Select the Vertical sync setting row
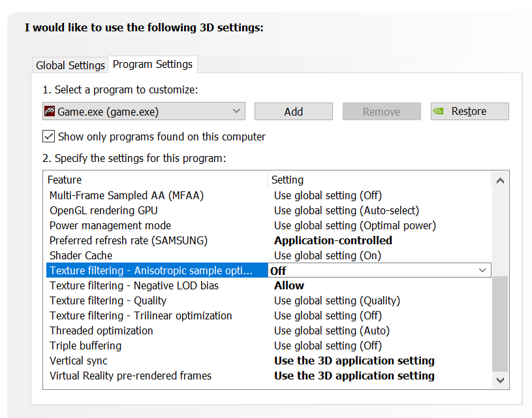532x418 pixels. coord(78,361)
